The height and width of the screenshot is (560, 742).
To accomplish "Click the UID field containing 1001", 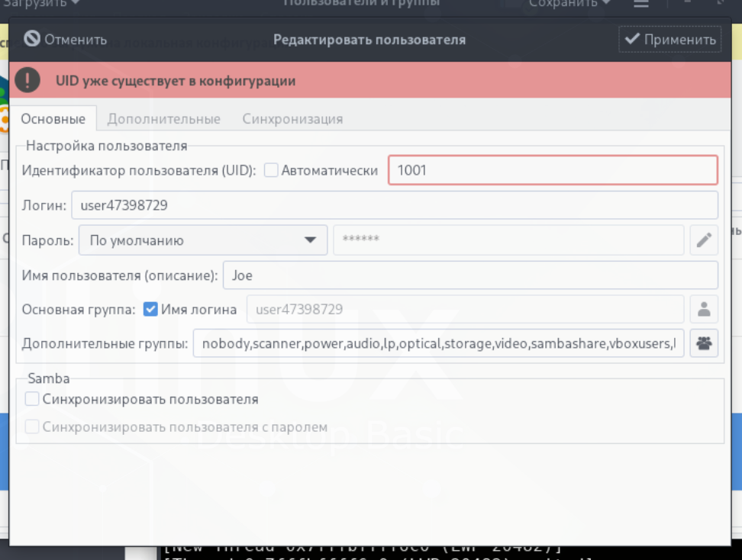I will tap(553, 170).
